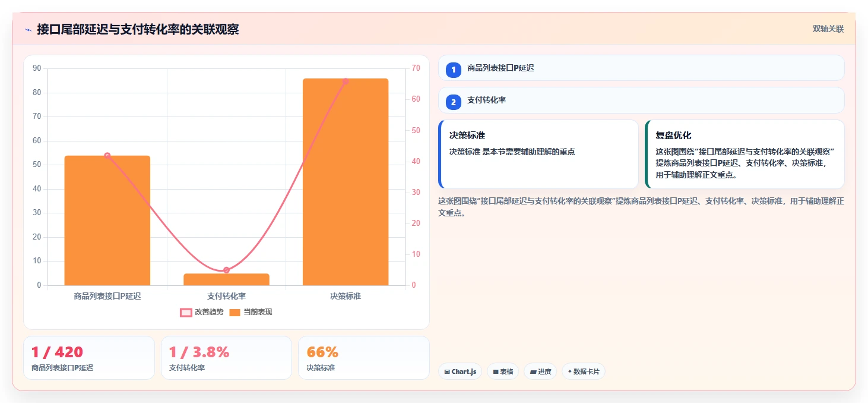The image size is (868, 403).
Task: Open the 复盘优化 info card
Action: 745,155
